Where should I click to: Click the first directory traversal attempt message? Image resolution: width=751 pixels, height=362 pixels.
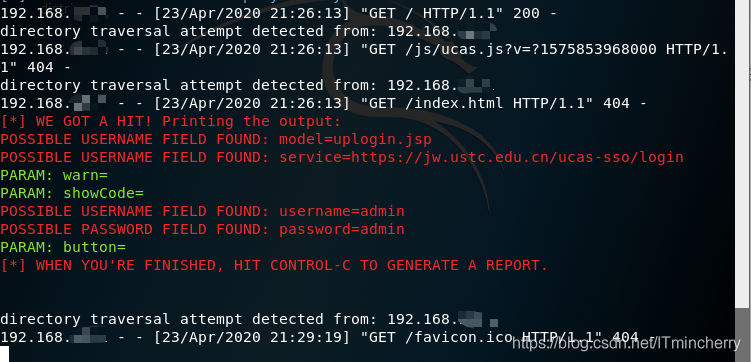247,32
